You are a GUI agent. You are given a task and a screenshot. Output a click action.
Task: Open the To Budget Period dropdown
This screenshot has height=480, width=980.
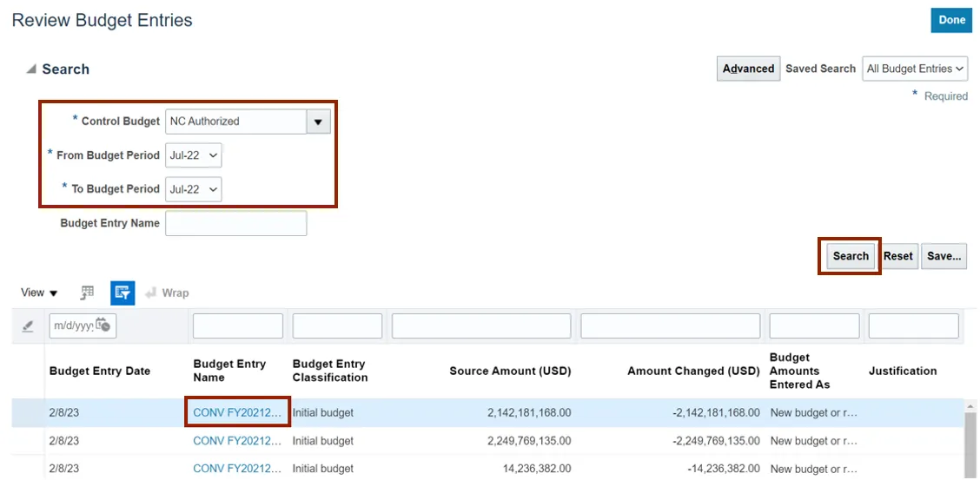tap(194, 189)
